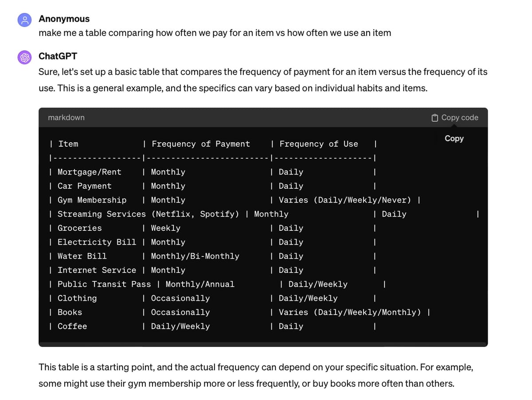Click the Frequency of Use header text

coord(318,144)
